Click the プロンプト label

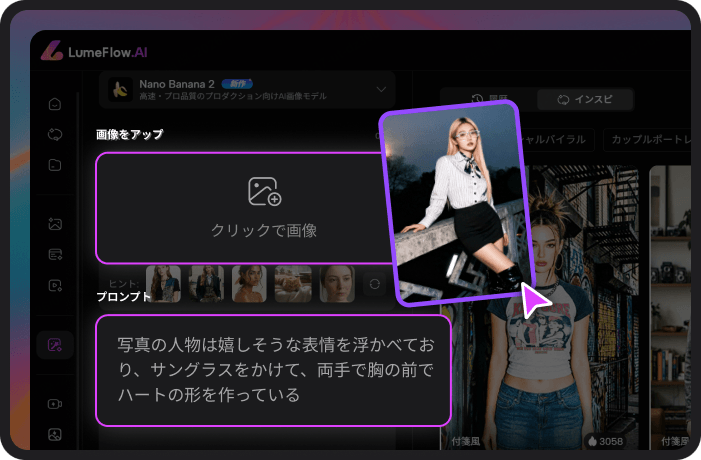pos(124,296)
